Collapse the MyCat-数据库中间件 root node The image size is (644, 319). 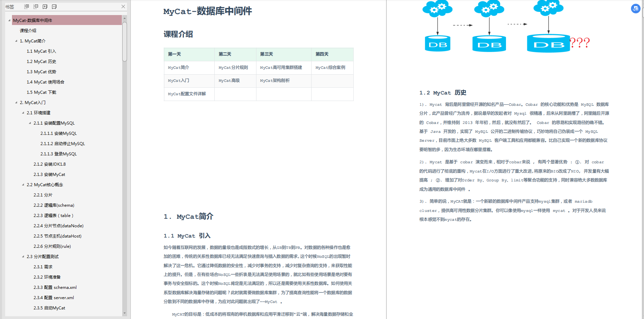pyautogui.click(x=9, y=20)
